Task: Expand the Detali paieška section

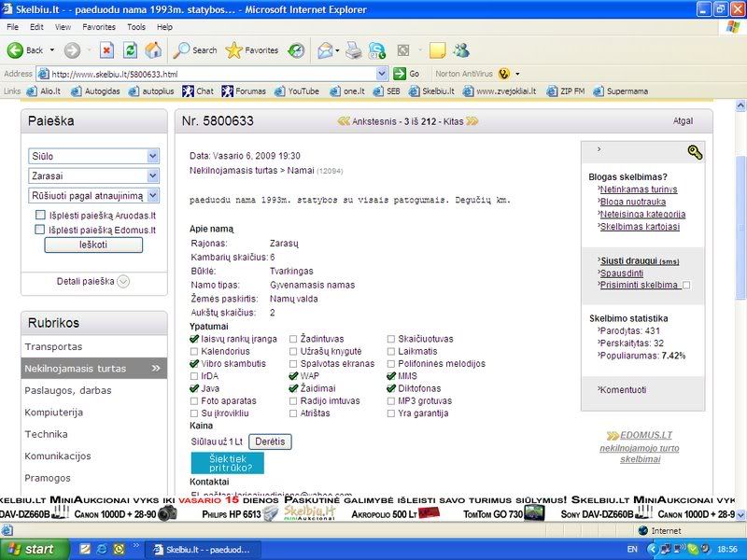Action: pyautogui.click(x=93, y=282)
